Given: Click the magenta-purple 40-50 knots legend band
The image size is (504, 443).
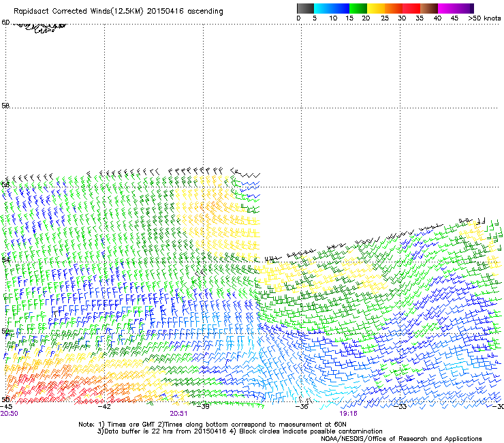Looking at the screenshot, I should (456, 8).
